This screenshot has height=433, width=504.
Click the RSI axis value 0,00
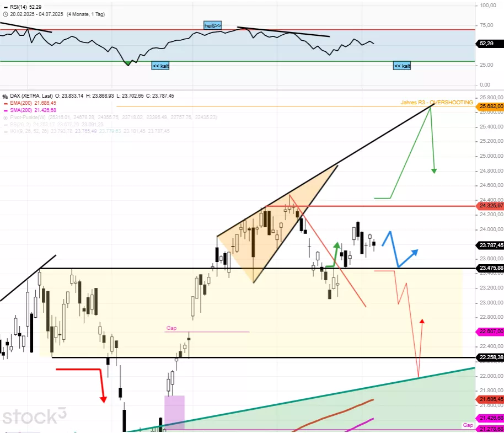click(485, 85)
